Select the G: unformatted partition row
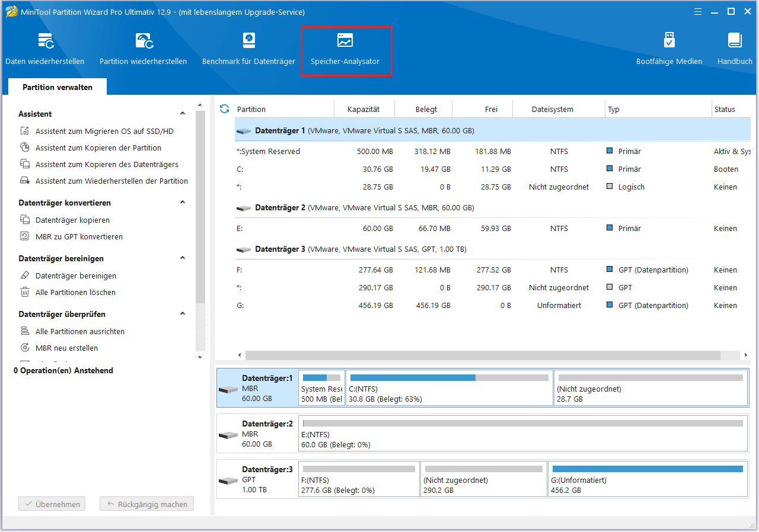 492,306
